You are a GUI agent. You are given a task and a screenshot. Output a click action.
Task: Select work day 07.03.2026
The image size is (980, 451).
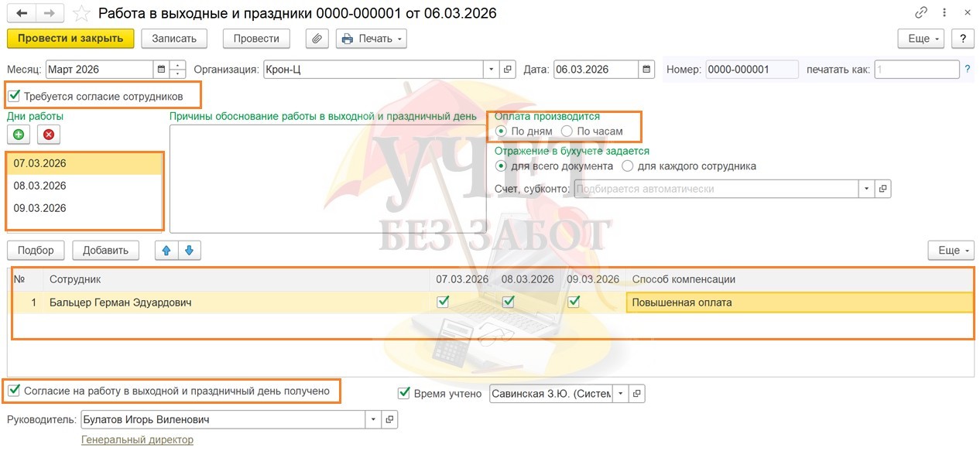coord(84,163)
